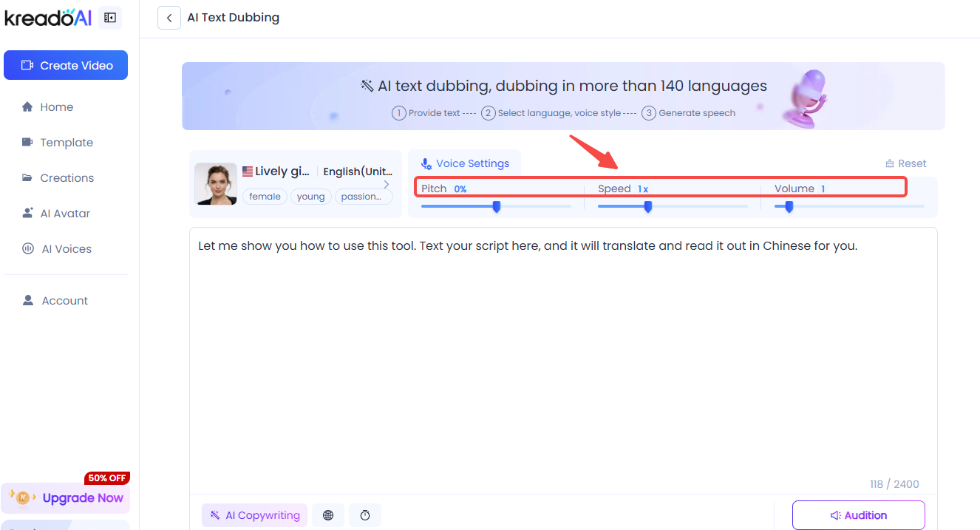Collapse the sidebar using the panel icon

[x=110, y=18]
